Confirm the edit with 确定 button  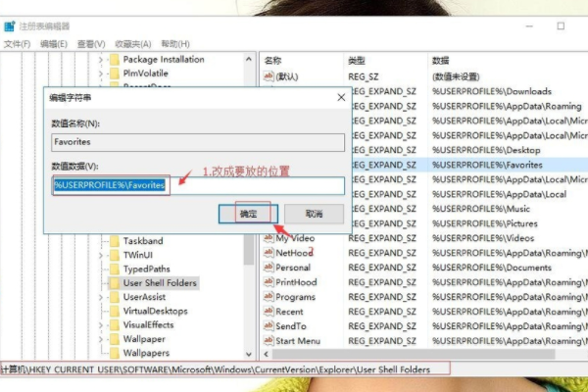[248, 214]
